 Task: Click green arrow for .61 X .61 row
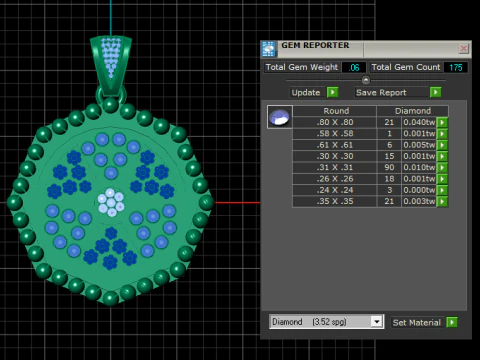[x=442, y=145]
